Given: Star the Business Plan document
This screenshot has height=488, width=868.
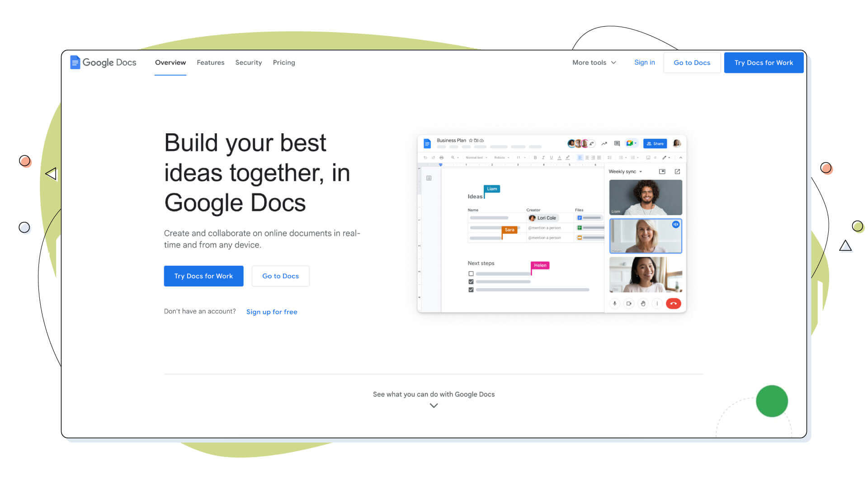Looking at the screenshot, I should pos(471,141).
